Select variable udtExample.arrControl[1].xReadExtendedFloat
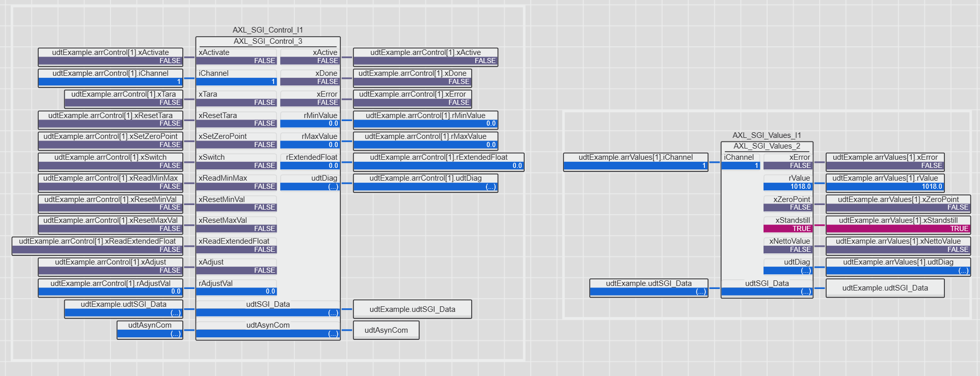Screen dimensions: 980x376 pyautogui.click(x=97, y=246)
